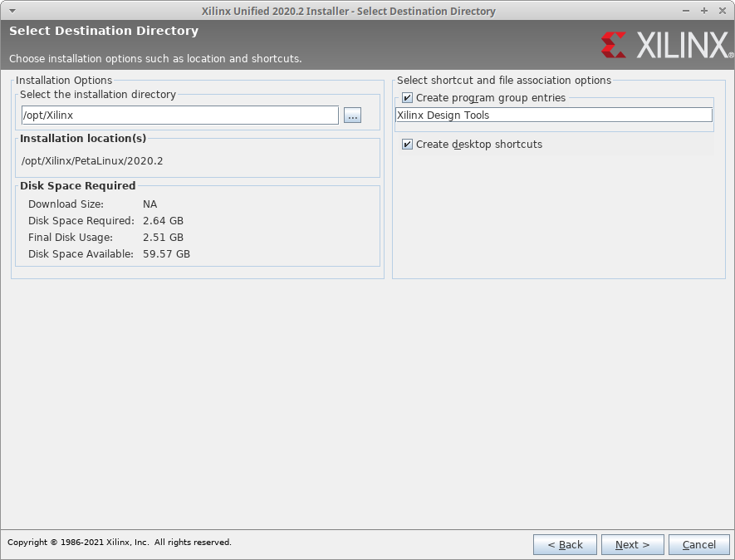Uncheck Create desktop shortcuts option

(x=407, y=145)
